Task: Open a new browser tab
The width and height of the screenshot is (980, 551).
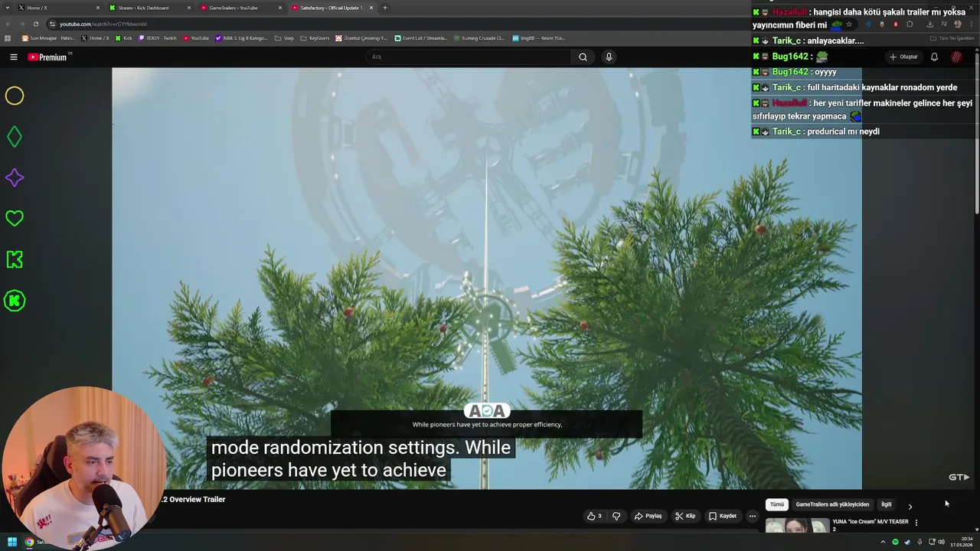Action: point(385,8)
